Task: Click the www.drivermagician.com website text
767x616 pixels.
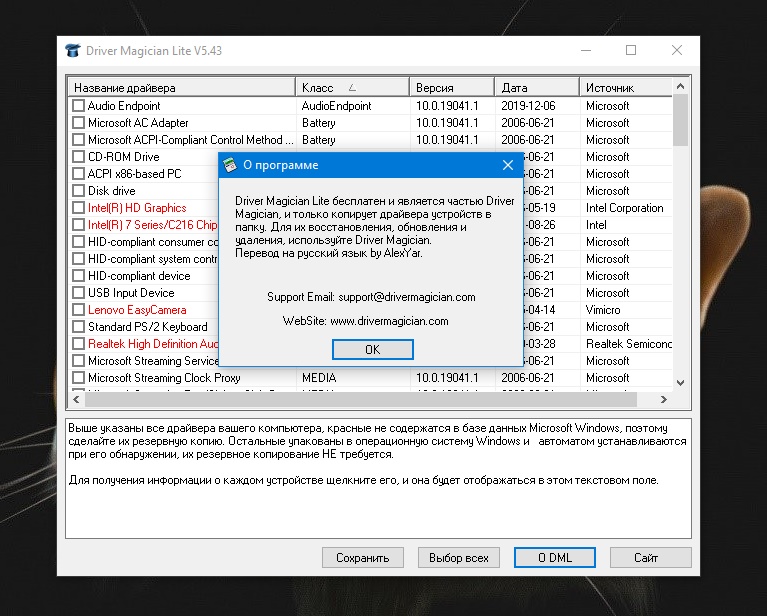Action: 389,321
